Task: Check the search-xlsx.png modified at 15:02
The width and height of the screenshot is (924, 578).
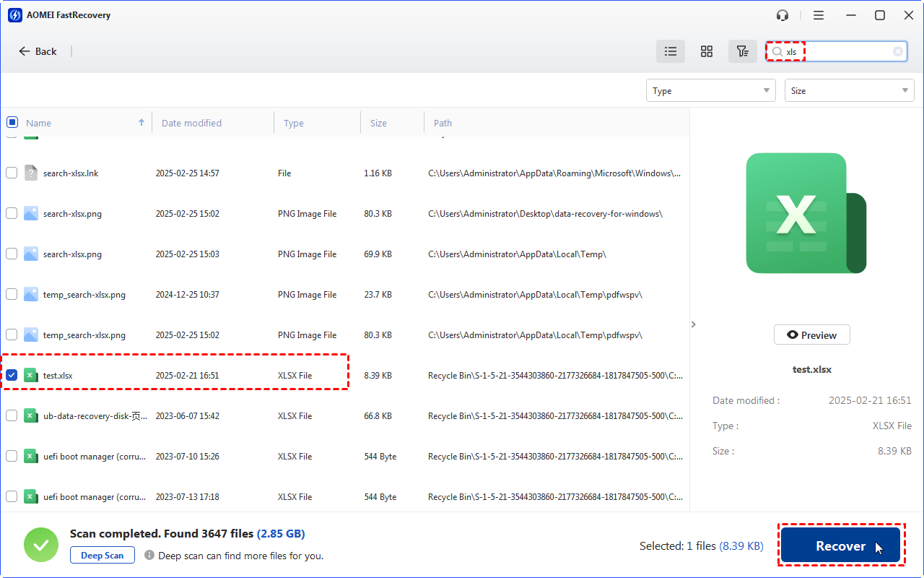Action: pos(12,213)
